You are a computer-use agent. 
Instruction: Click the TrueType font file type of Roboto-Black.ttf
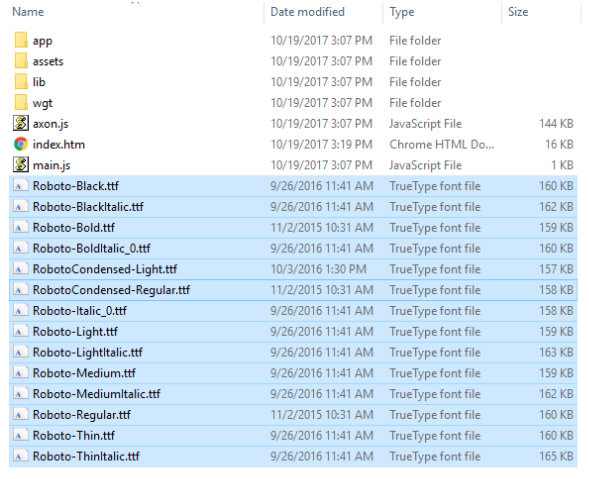(435, 186)
